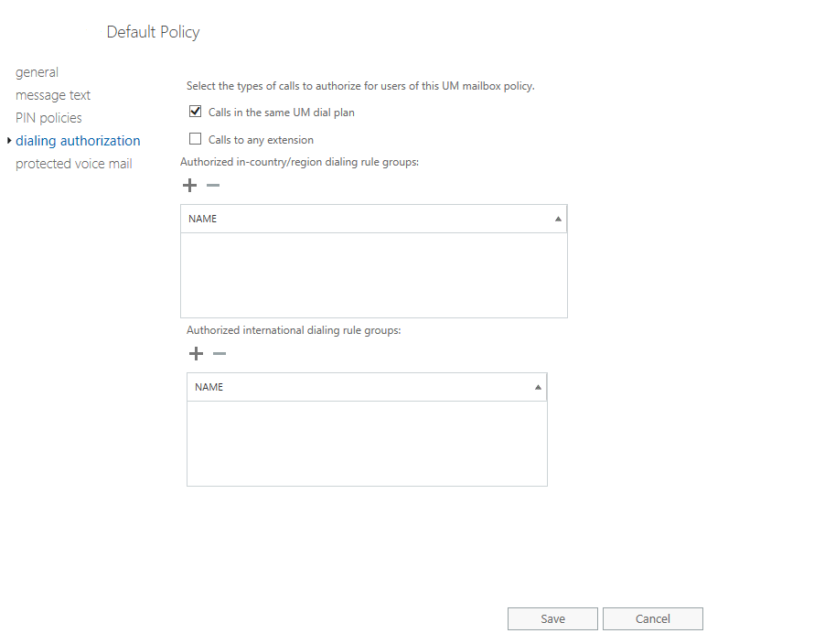The width and height of the screenshot is (814, 644).
Task: Enable Calls to any extension checkbox
Action: coord(195,140)
